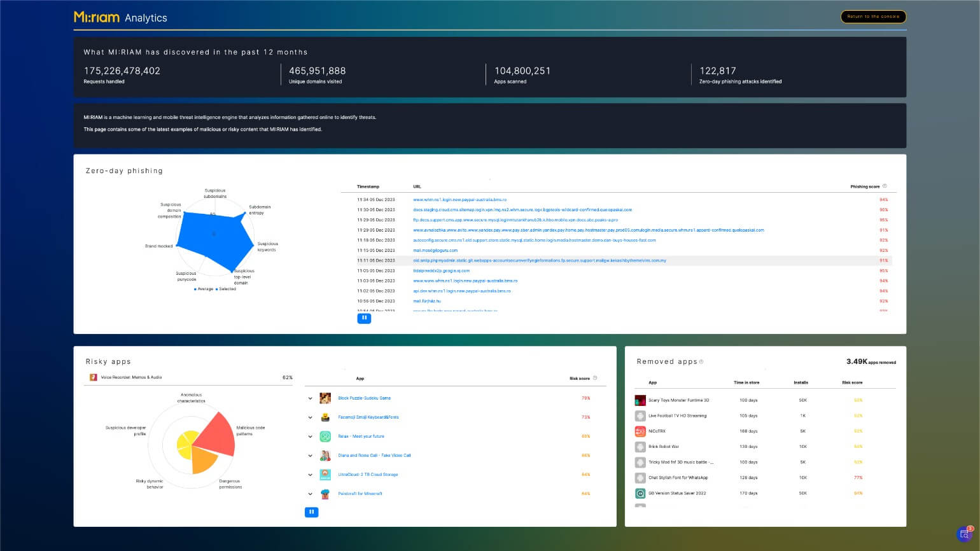Click the Risk score help icon in Risky apps
The width and height of the screenshot is (980, 551).
click(x=595, y=378)
